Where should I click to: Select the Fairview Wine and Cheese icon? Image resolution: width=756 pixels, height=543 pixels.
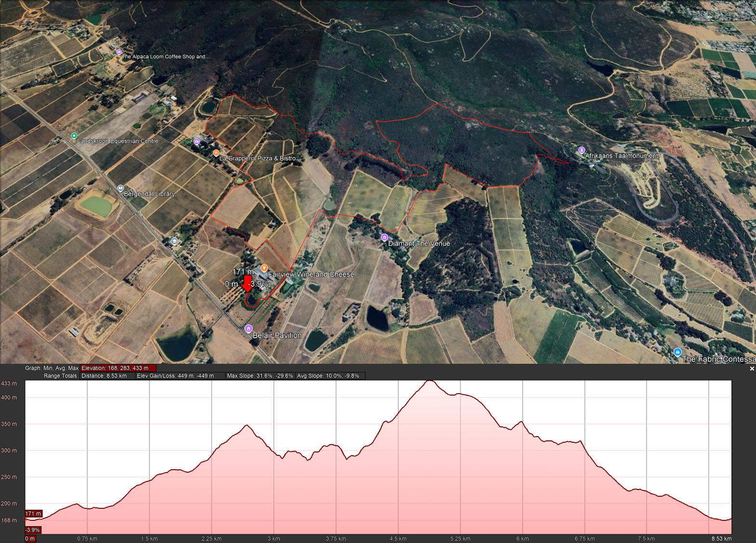coord(264,268)
